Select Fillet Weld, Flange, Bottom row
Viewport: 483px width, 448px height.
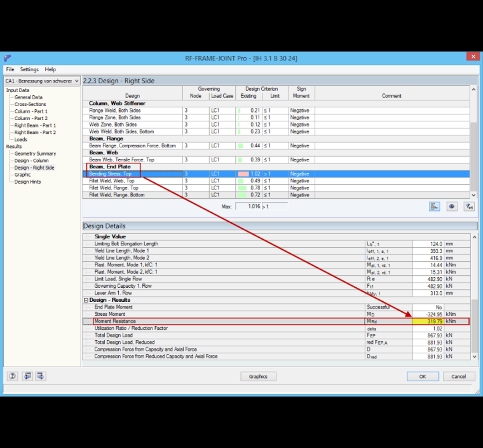[276, 195]
